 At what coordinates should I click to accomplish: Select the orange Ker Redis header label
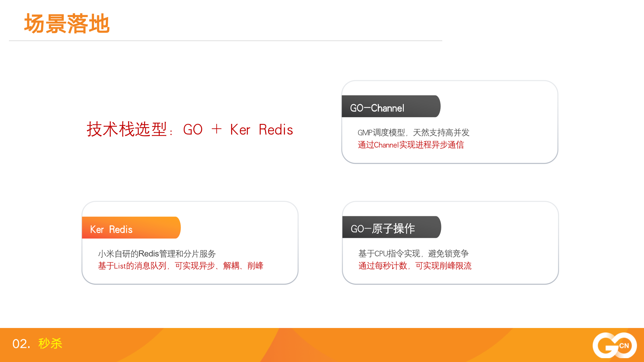point(131,228)
